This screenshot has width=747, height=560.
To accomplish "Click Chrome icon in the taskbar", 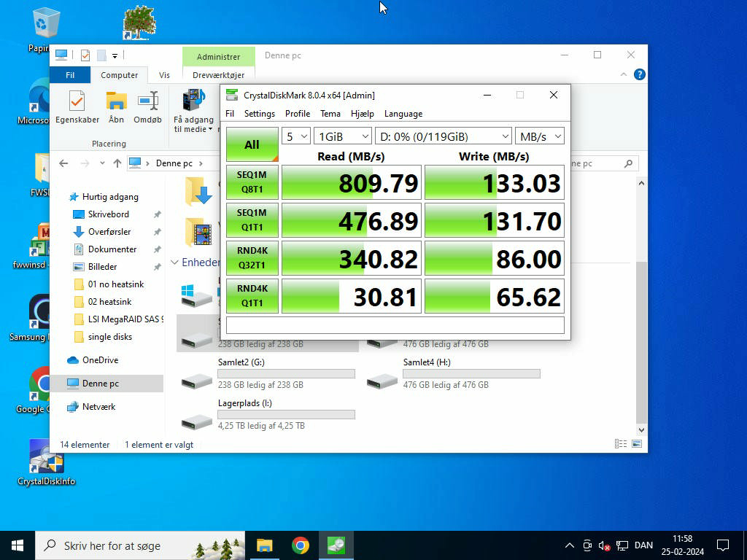I will tap(300, 545).
